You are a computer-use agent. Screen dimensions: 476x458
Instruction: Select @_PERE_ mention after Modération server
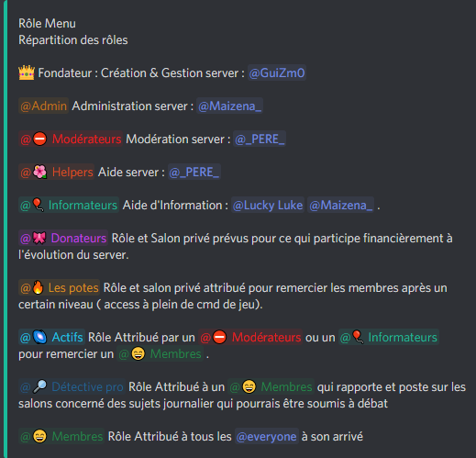(260, 139)
